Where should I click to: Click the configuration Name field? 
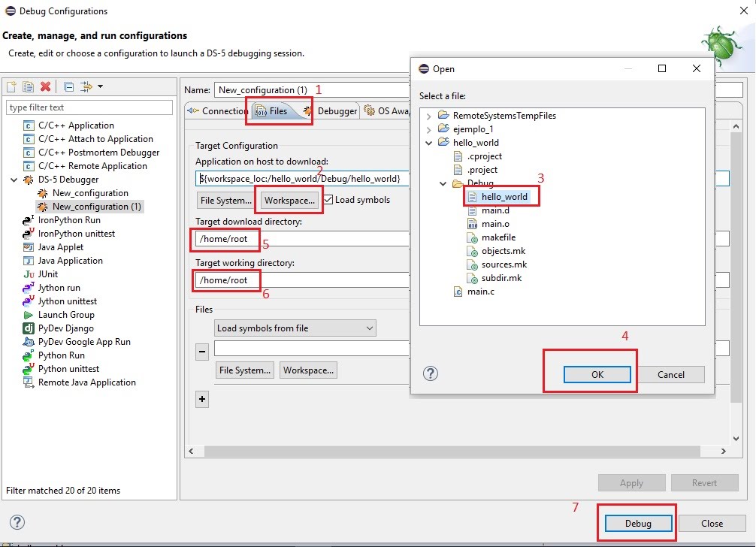(311, 90)
